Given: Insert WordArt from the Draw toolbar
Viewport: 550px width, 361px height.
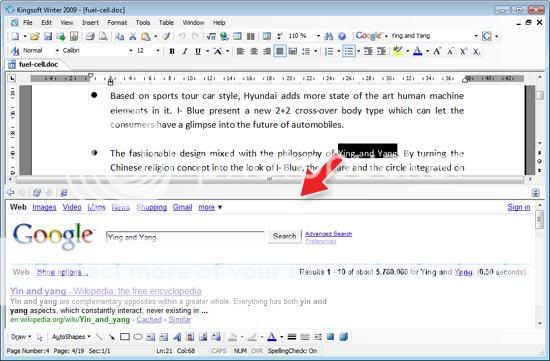Looking at the screenshot, I should coord(177,337).
